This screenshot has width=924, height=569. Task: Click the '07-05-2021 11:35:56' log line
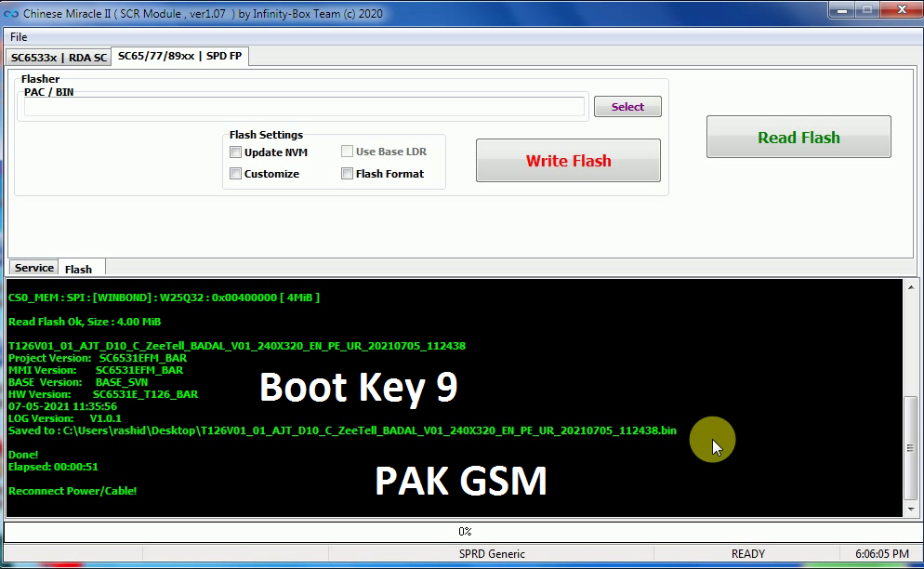tap(62, 406)
